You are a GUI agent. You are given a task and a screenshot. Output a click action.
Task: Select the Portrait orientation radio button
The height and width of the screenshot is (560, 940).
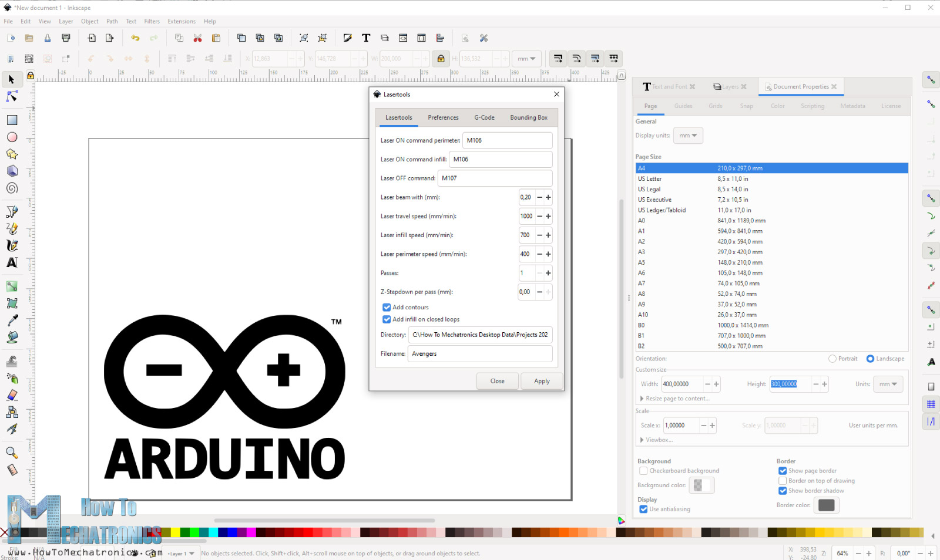832,358
